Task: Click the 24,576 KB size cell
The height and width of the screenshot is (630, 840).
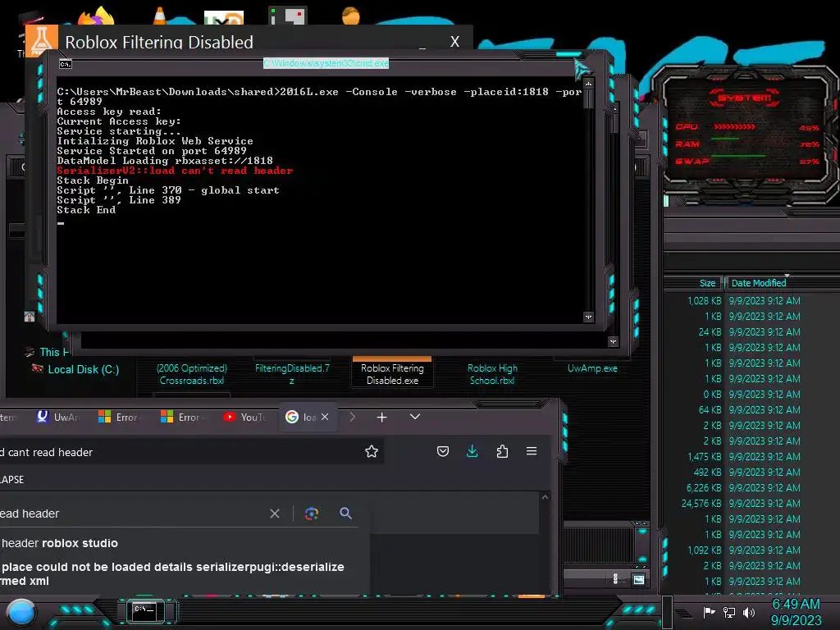Action: pyautogui.click(x=701, y=503)
